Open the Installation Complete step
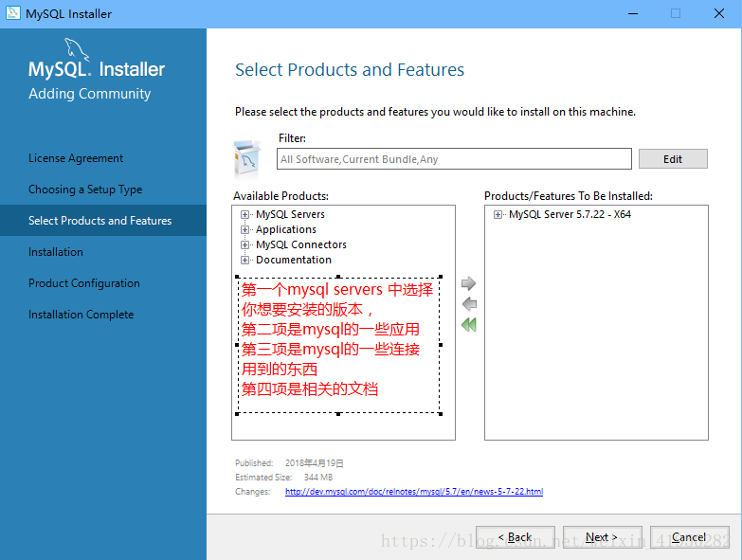This screenshot has width=742, height=560. pos(81,314)
